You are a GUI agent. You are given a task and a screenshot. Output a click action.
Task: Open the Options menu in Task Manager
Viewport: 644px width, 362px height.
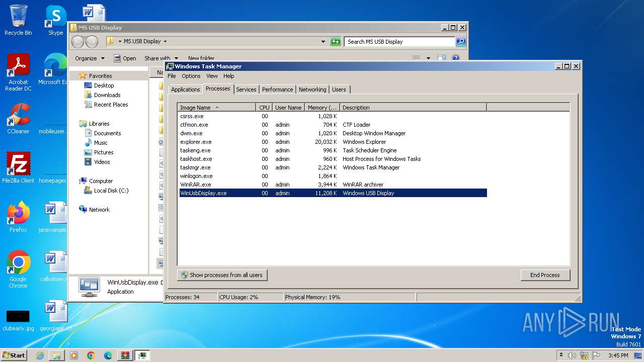pyautogui.click(x=191, y=76)
